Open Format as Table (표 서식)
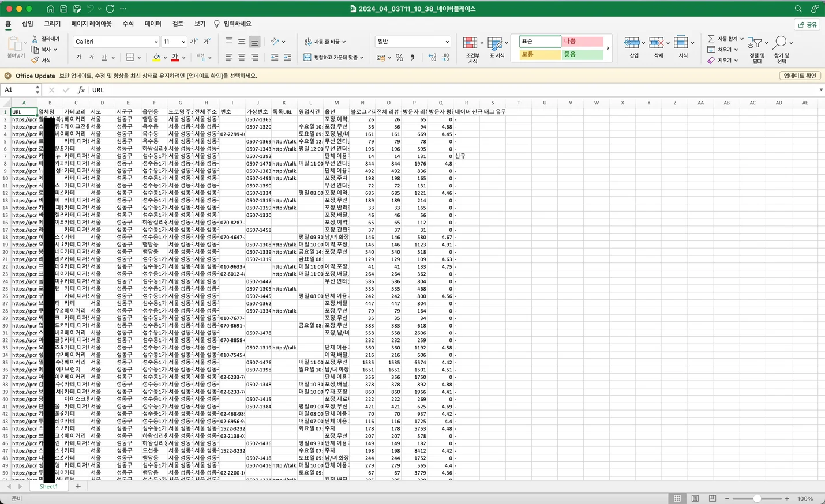 (x=497, y=47)
